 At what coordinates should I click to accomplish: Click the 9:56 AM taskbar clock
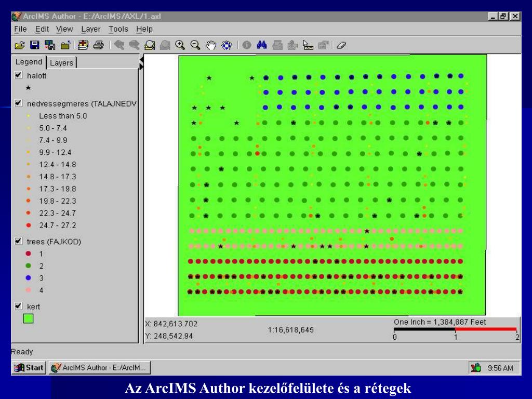click(500, 368)
